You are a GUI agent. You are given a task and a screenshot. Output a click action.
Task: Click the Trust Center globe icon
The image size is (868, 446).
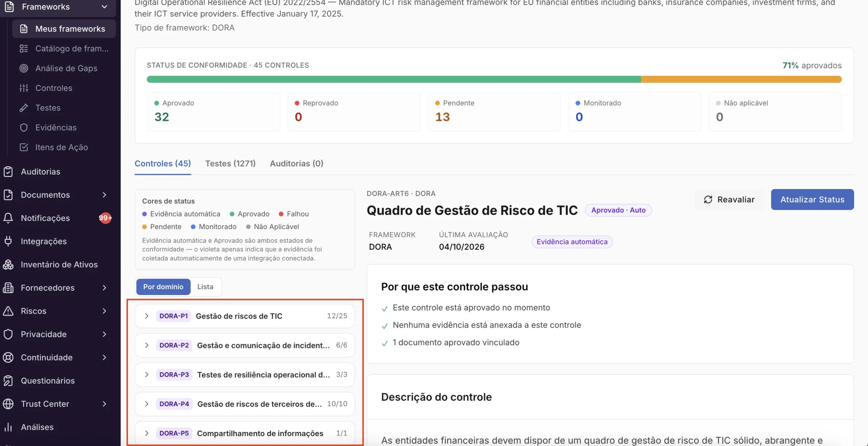click(x=8, y=404)
